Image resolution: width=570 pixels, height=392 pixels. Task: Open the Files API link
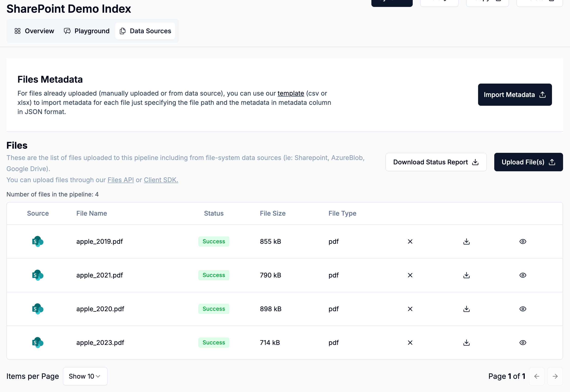(121, 180)
